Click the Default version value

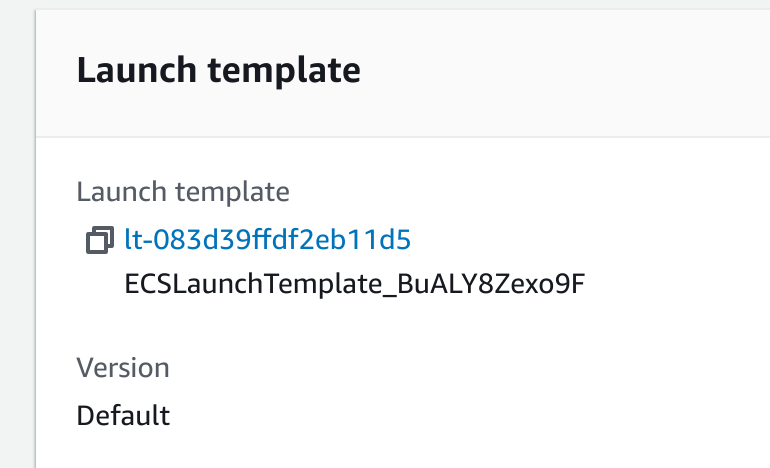pos(123,414)
